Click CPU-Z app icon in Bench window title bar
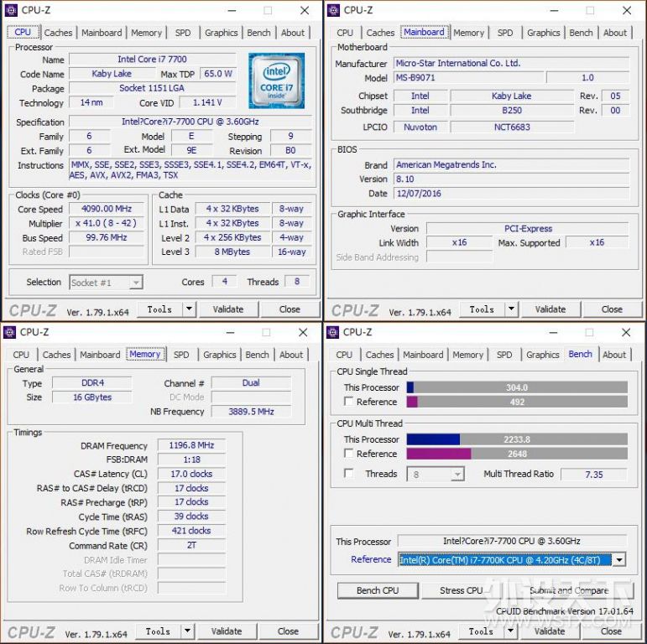Viewport: 647px width, 644px height. click(332, 332)
